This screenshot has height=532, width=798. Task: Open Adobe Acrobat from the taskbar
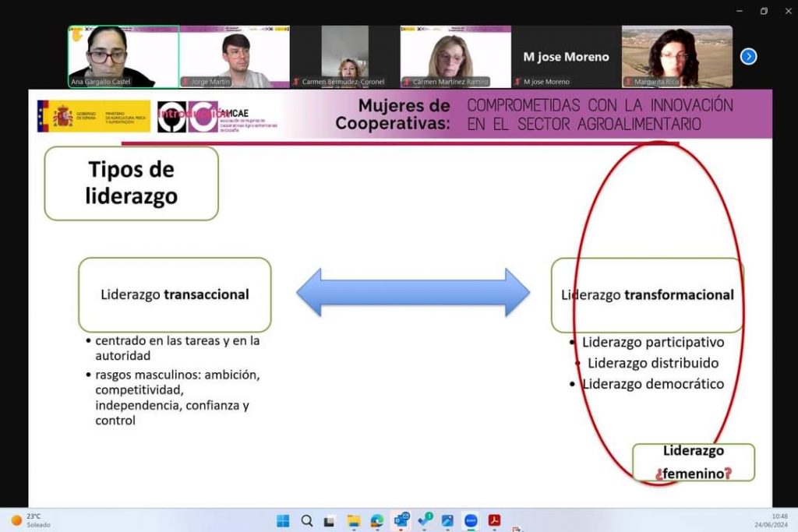tap(494, 520)
